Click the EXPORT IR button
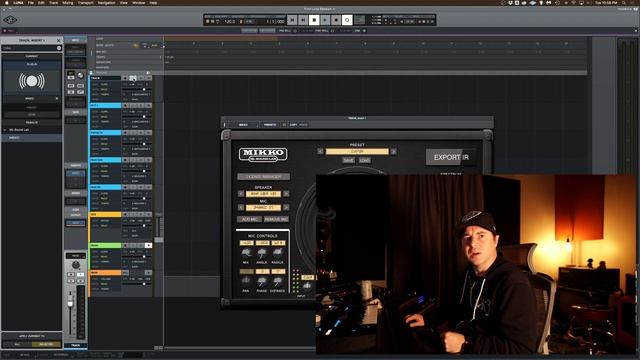This screenshot has width=640, height=360. coord(451,157)
